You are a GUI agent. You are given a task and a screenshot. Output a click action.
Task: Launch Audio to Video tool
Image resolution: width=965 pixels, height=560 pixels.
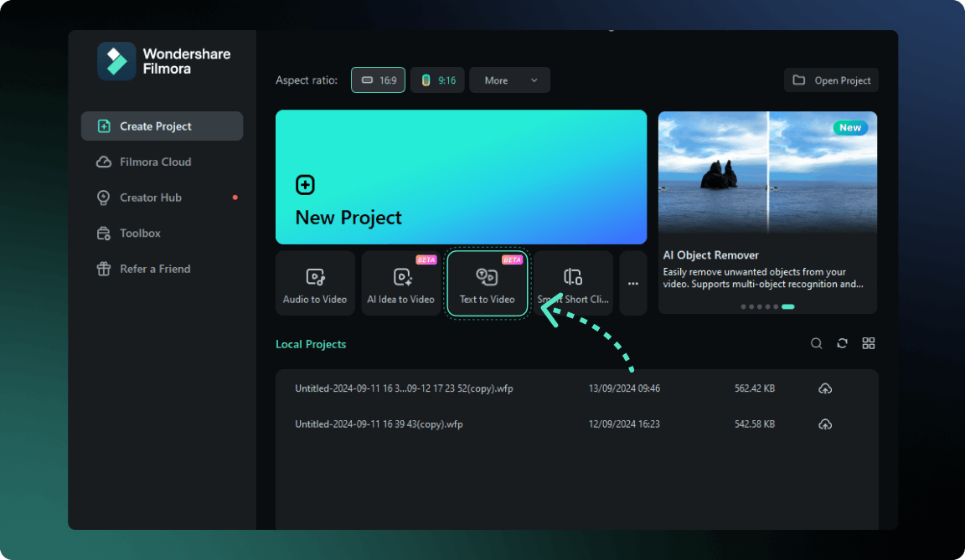click(315, 284)
